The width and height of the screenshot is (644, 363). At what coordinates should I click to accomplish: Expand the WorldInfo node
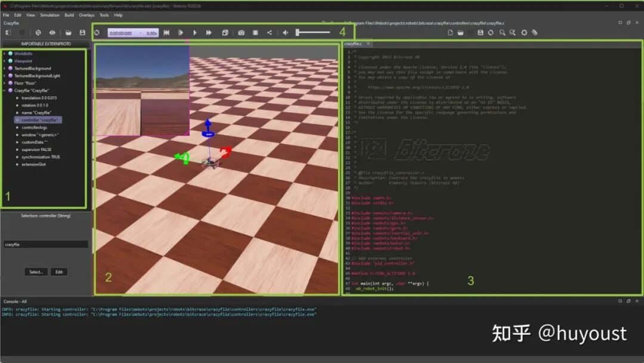[x=5, y=54]
